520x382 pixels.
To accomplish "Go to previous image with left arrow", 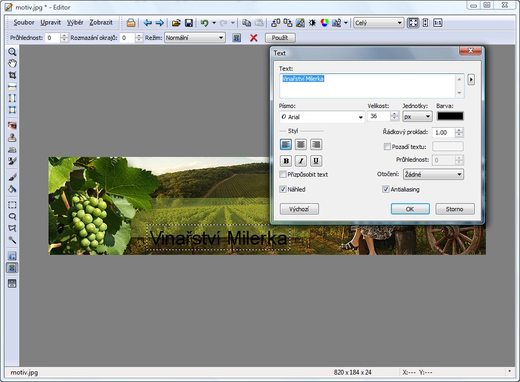I will tap(147, 23).
